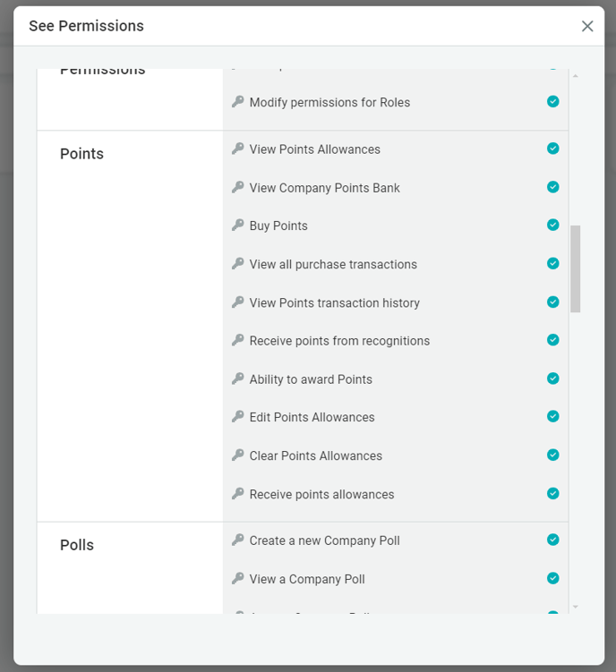Image resolution: width=616 pixels, height=672 pixels.
Task: Toggle View all purchase transactions checkmark
Action: pos(553,263)
